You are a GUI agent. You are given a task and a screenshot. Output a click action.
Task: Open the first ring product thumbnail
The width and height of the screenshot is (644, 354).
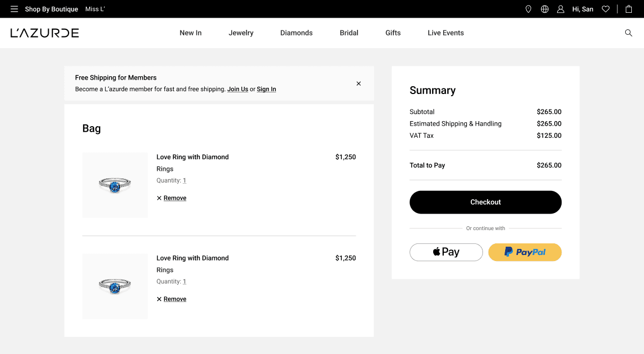[x=115, y=185]
